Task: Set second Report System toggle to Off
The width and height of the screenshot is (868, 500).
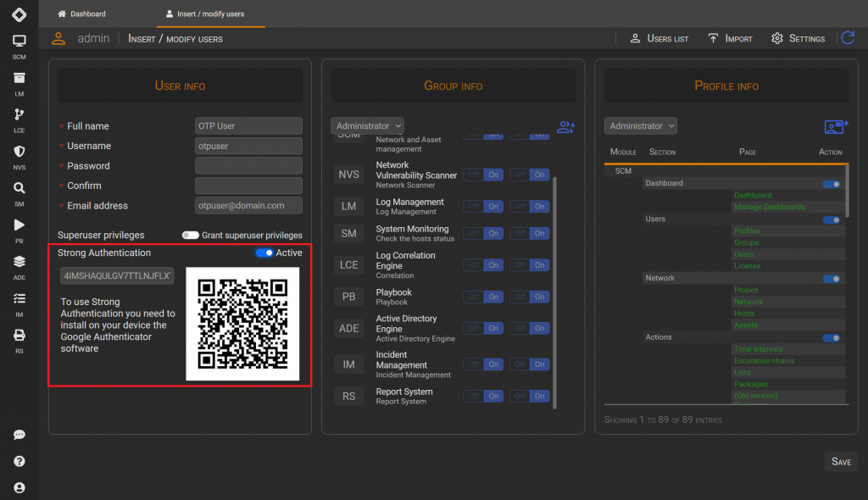Action: pos(520,396)
